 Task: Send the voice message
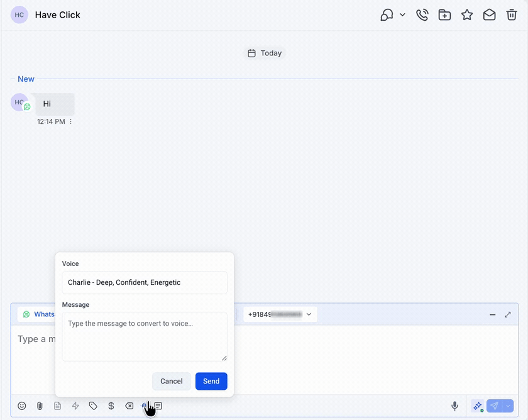pyautogui.click(x=211, y=381)
